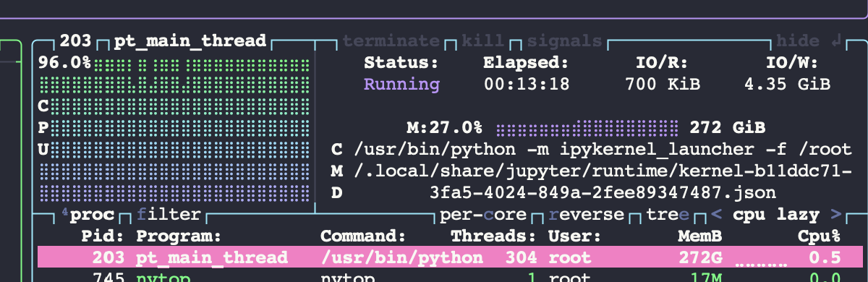Click the Program column header
The image size is (868, 282).
point(178,236)
